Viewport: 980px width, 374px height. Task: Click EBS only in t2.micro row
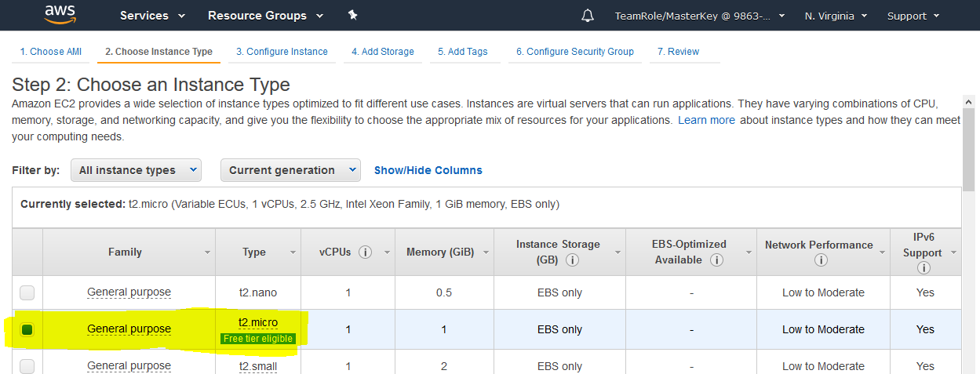[x=559, y=329]
